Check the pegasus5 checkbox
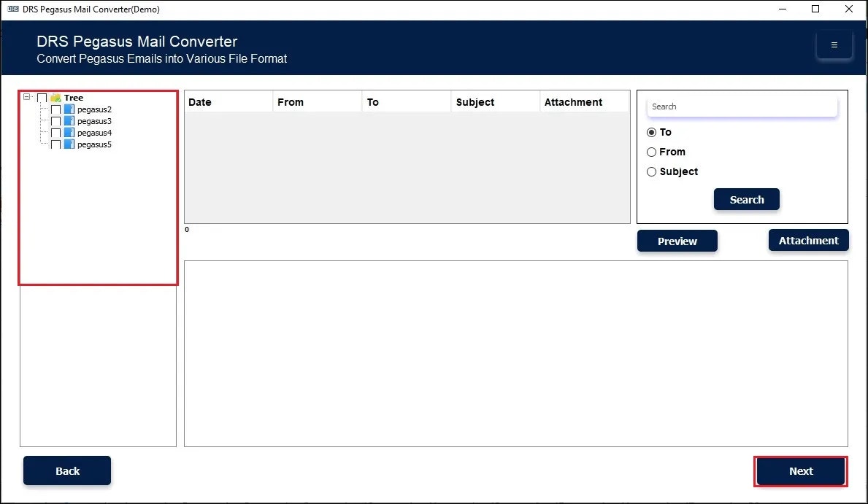This screenshot has width=868, height=504. click(x=56, y=144)
